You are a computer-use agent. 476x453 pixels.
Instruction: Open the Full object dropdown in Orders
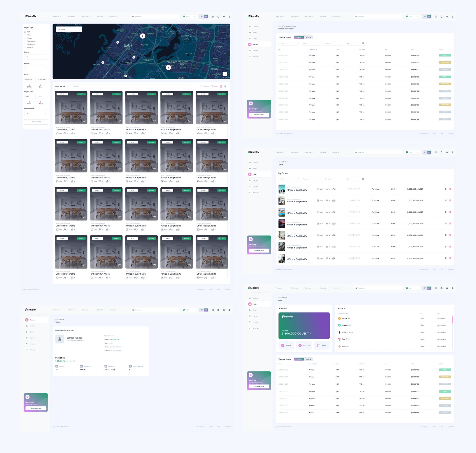click(333, 179)
